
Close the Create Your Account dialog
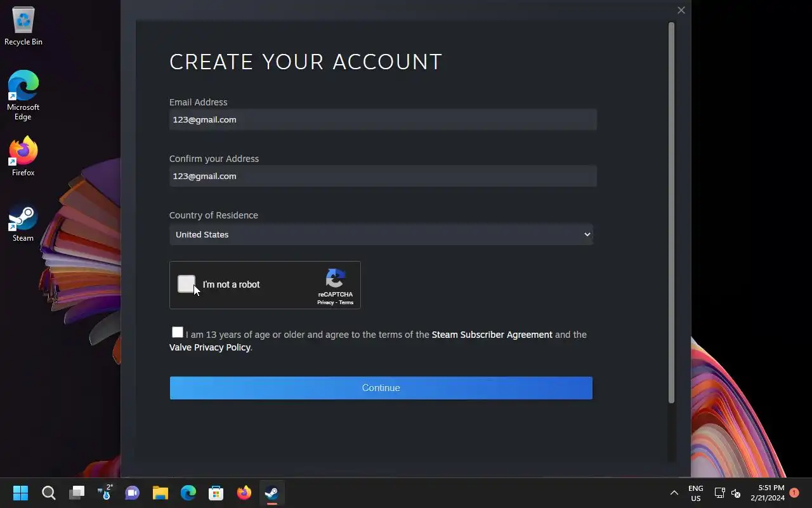[681, 10]
